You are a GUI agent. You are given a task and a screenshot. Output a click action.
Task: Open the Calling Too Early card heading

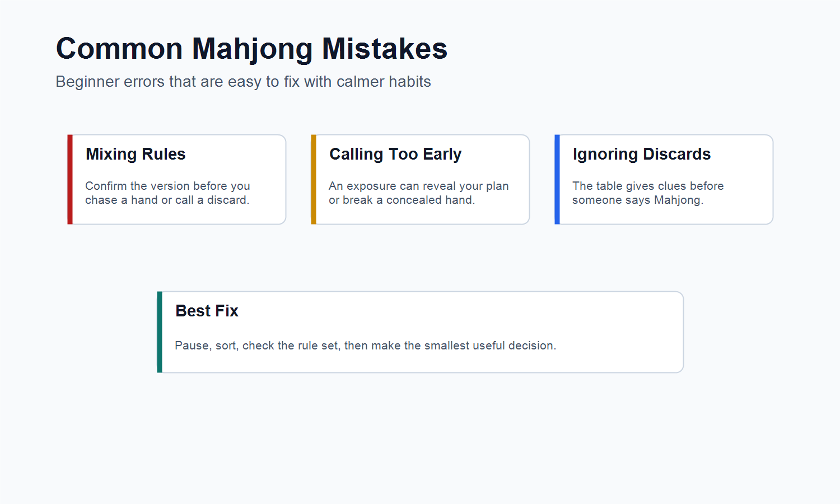click(x=395, y=154)
